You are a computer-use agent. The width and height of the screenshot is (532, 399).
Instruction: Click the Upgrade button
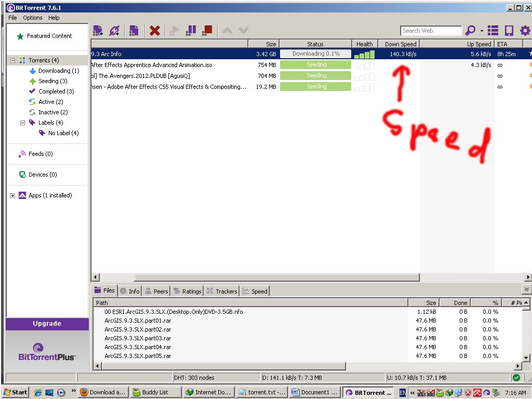click(x=47, y=324)
